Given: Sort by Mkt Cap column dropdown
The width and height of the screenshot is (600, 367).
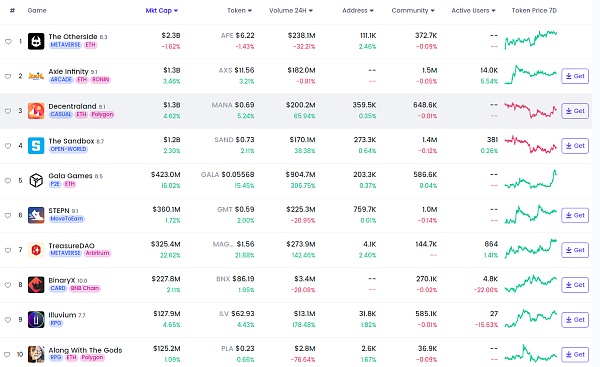Looking at the screenshot, I should (161, 11).
